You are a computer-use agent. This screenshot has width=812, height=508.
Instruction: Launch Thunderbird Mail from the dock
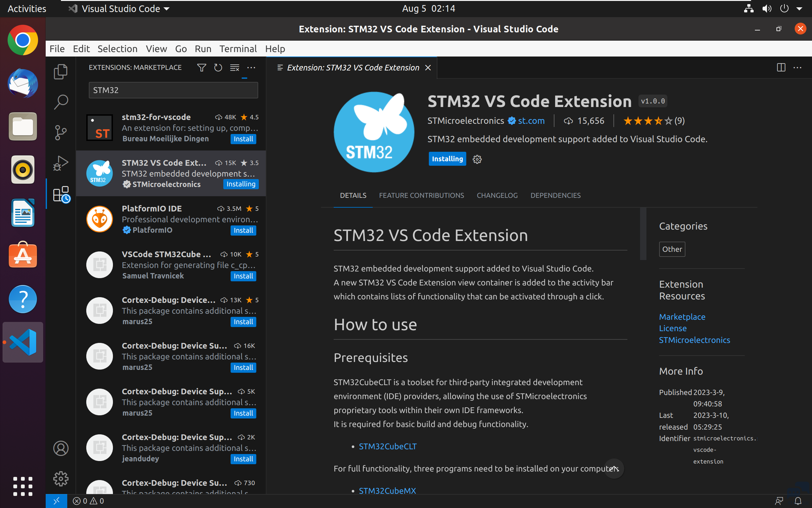point(23,83)
